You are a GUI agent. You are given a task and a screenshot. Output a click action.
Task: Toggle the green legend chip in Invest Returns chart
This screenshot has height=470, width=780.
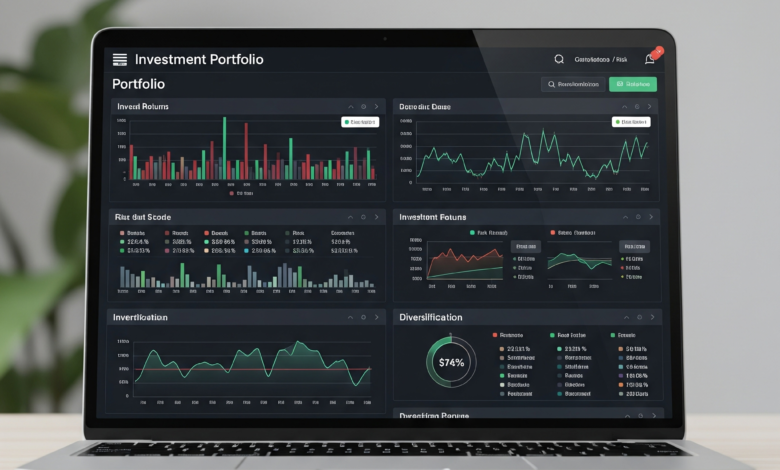pos(359,122)
